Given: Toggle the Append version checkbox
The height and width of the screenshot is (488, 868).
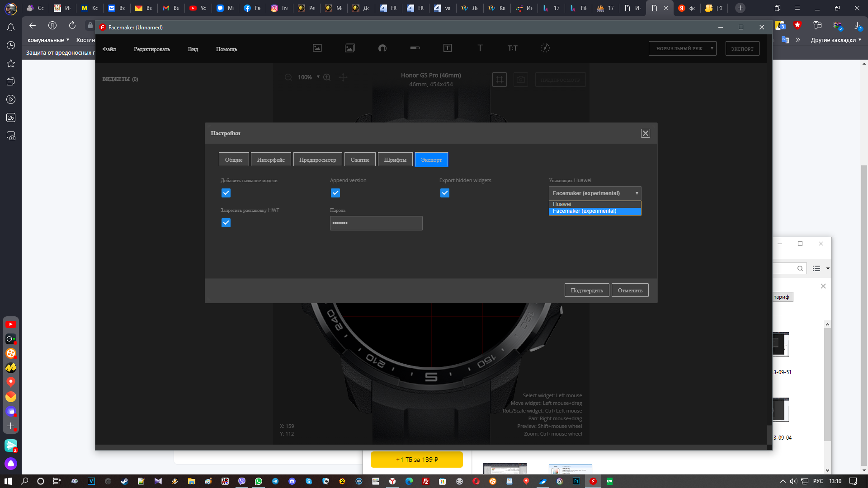Looking at the screenshot, I should pos(335,193).
